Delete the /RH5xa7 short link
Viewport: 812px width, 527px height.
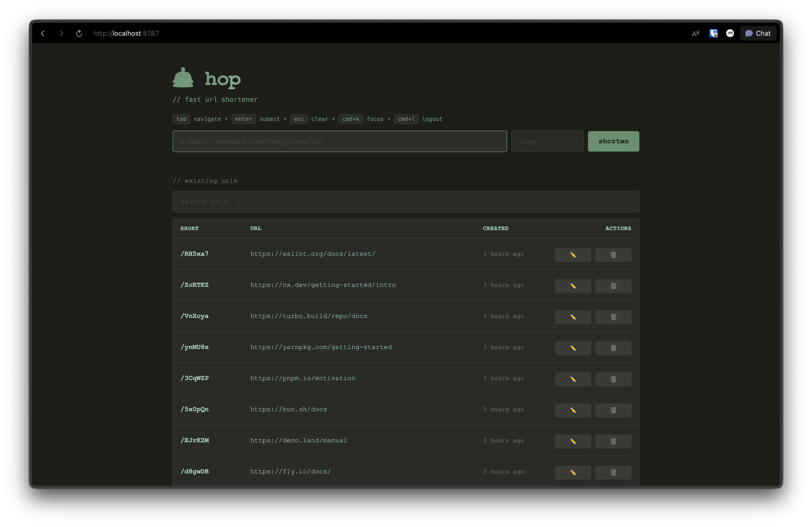tap(613, 254)
